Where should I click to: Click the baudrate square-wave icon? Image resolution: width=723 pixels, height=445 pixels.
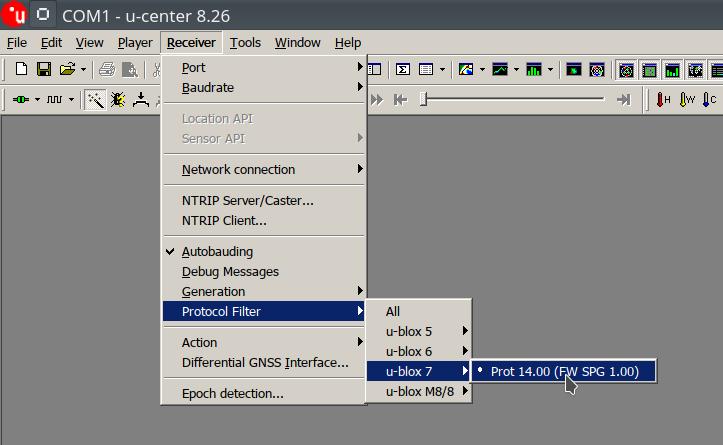pyautogui.click(x=54, y=100)
